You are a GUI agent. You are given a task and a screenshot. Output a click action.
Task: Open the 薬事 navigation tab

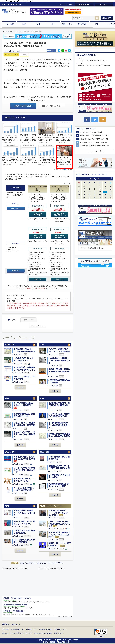point(38,24)
